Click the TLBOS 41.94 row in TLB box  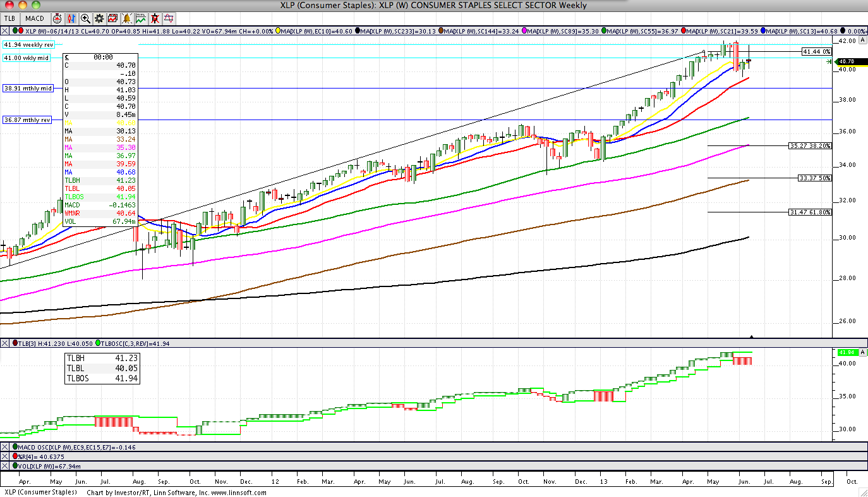coord(101,378)
